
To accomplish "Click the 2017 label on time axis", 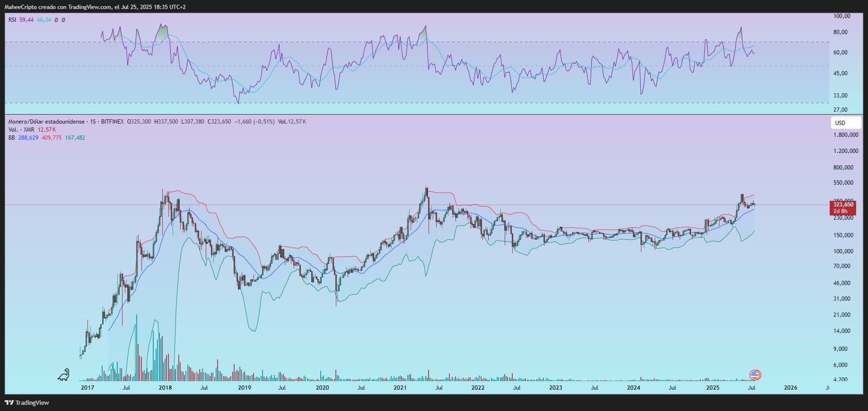I will tap(88, 388).
